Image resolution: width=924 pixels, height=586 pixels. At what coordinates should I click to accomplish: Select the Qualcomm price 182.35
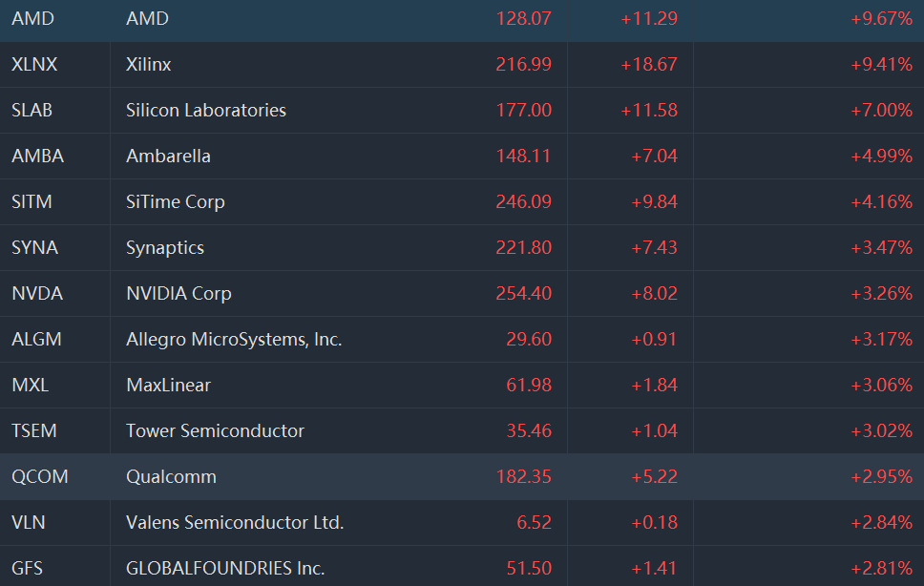click(x=523, y=476)
